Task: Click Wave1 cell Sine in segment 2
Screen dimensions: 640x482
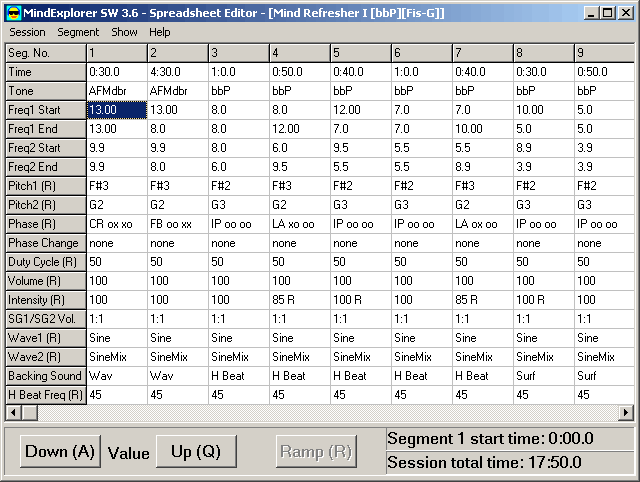Action: point(178,338)
